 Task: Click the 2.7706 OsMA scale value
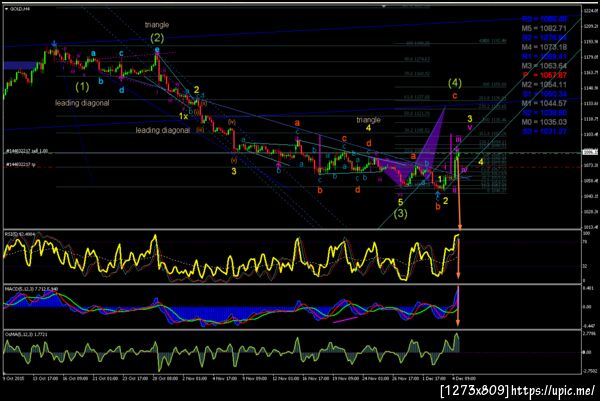(590, 334)
